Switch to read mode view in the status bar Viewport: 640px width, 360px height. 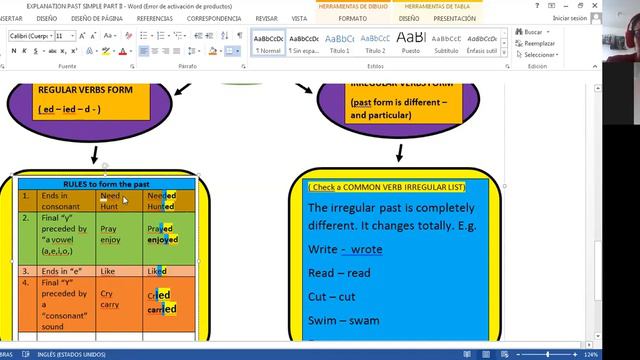click(x=467, y=354)
